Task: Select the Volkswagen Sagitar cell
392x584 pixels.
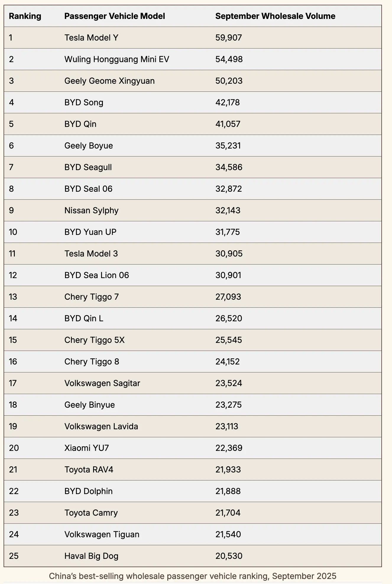Action: tap(102, 383)
